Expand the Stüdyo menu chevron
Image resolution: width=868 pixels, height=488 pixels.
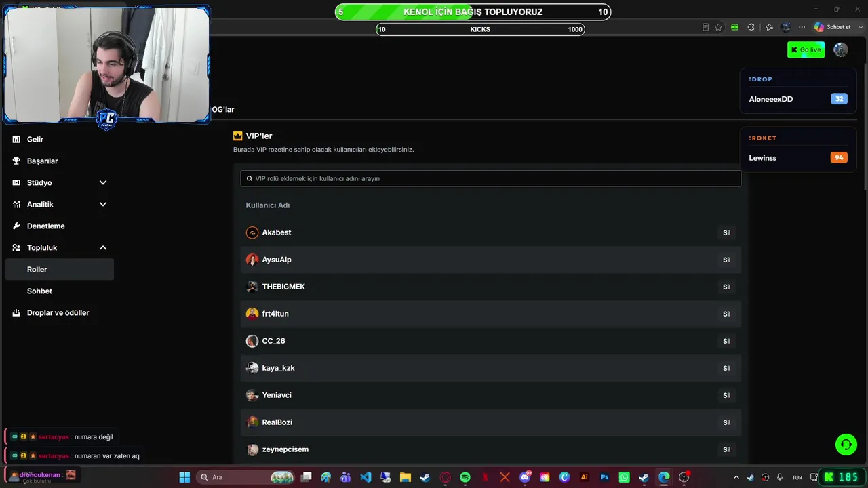point(103,182)
